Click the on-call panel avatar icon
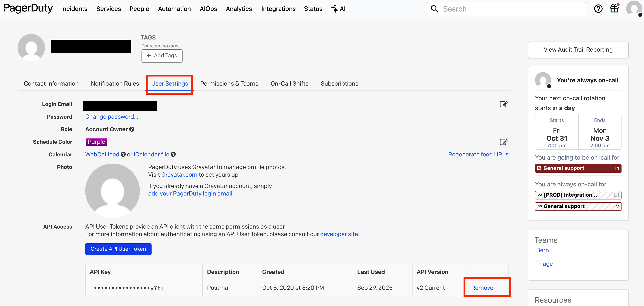The image size is (644, 306). 543,80
